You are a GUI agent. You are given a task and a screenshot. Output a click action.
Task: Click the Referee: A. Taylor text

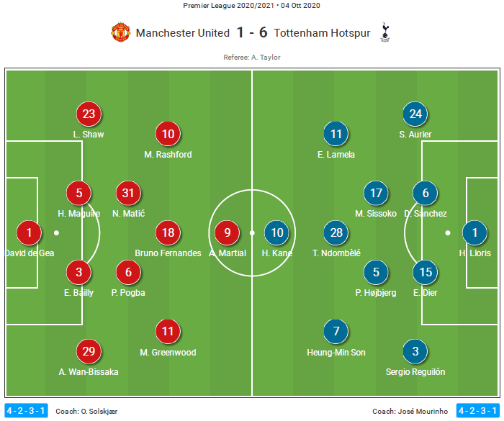click(252, 57)
